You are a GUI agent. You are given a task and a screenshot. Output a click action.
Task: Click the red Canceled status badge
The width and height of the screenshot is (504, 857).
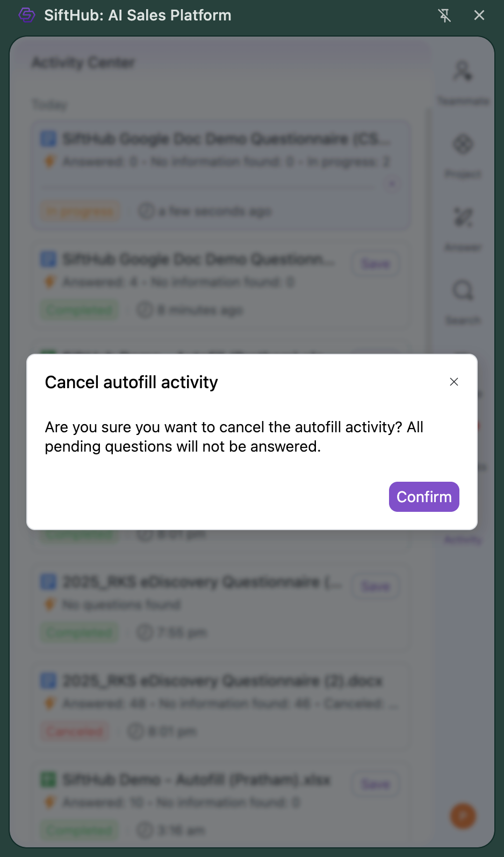click(x=75, y=732)
